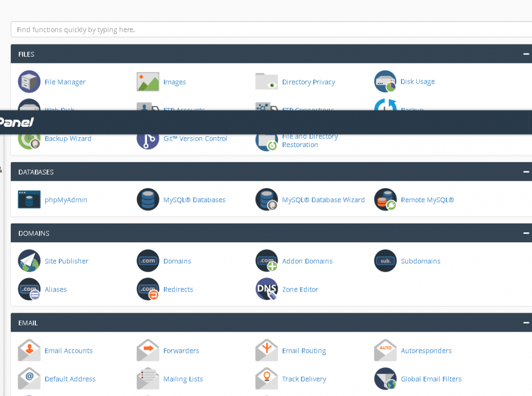532x396 pixels.
Task: Click the cPanel logo in the dark bar
Action: (17, 122)
